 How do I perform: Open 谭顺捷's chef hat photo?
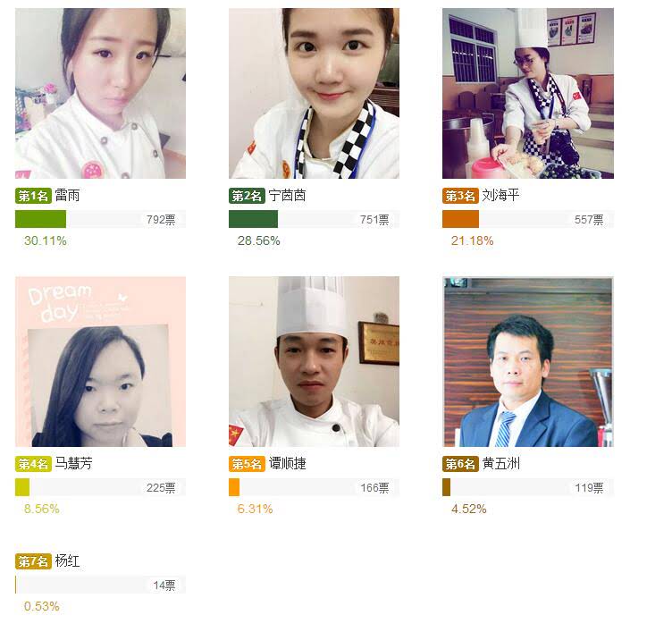[315, 361]
